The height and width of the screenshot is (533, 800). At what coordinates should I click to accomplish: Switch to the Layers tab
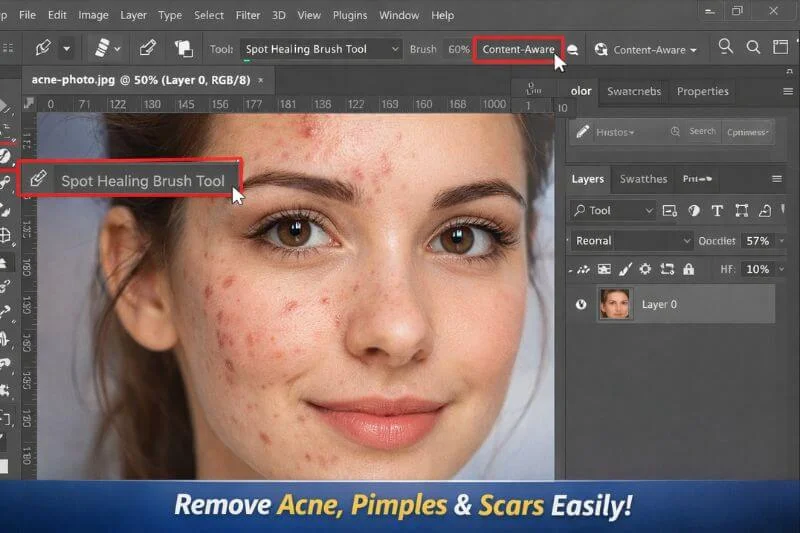588,179
